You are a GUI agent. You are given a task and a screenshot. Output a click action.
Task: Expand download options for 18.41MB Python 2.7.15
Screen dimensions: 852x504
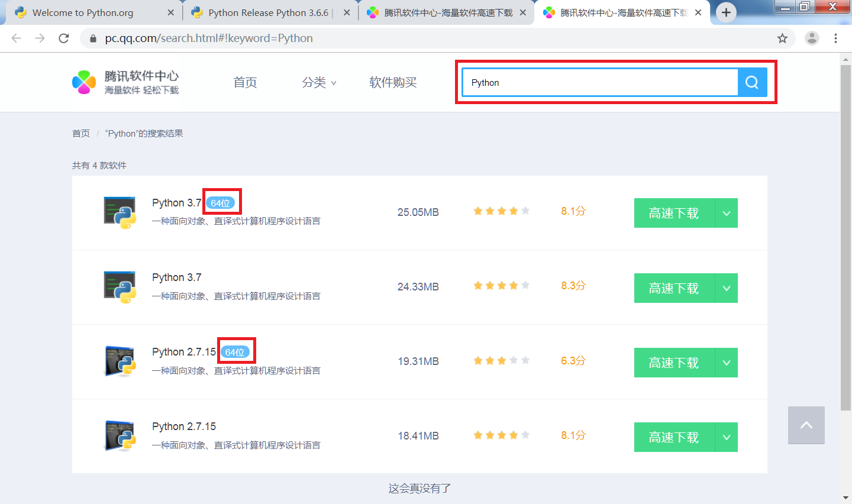(727, 437)
